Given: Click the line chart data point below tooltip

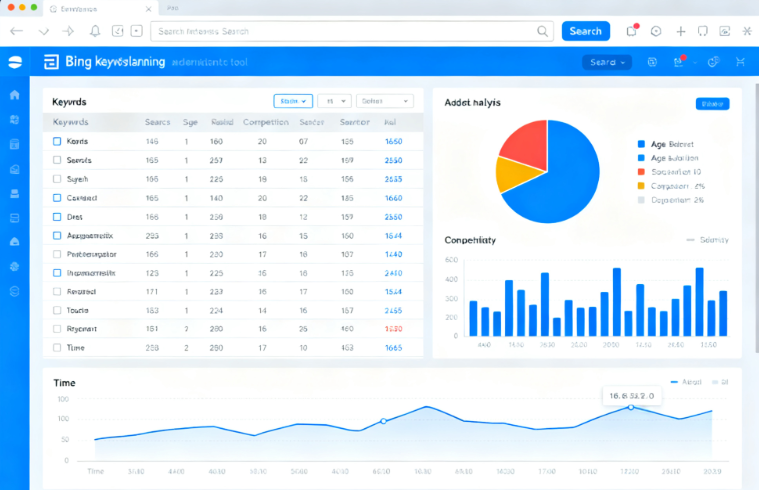Looking at the screenshot, I should point(631,408).
